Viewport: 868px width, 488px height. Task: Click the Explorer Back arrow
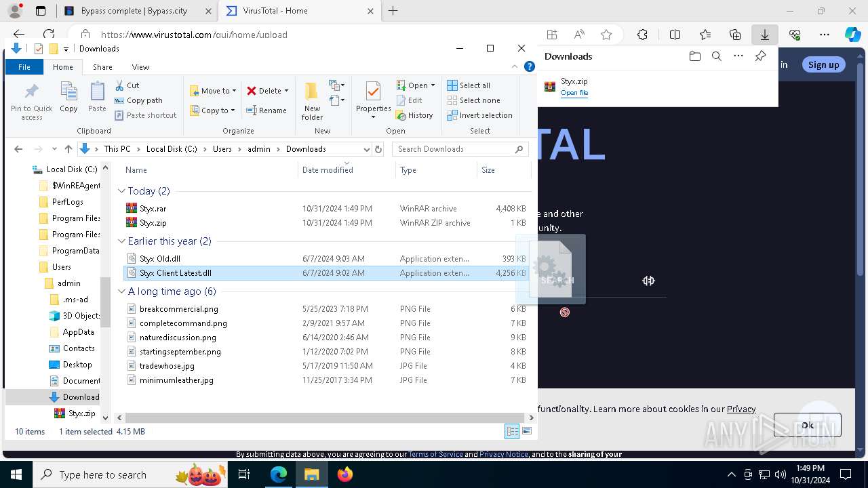(x=18, y=149)
